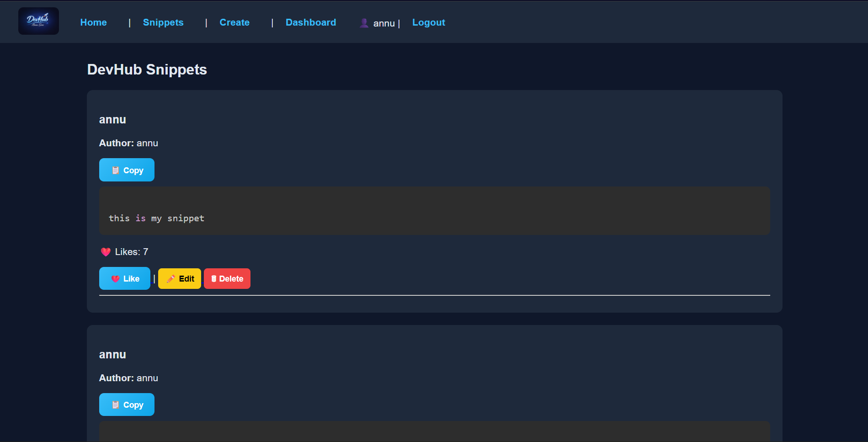868x442 pixels.
Task: Open the Snippets page from the navbar
Action: 163,22
